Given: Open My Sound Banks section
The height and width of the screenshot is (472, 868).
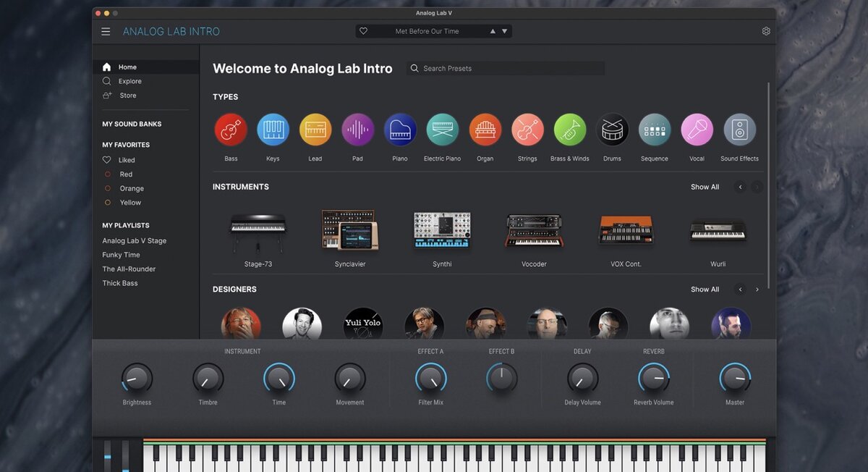Looking at the screenshot, I should [132, 124].
